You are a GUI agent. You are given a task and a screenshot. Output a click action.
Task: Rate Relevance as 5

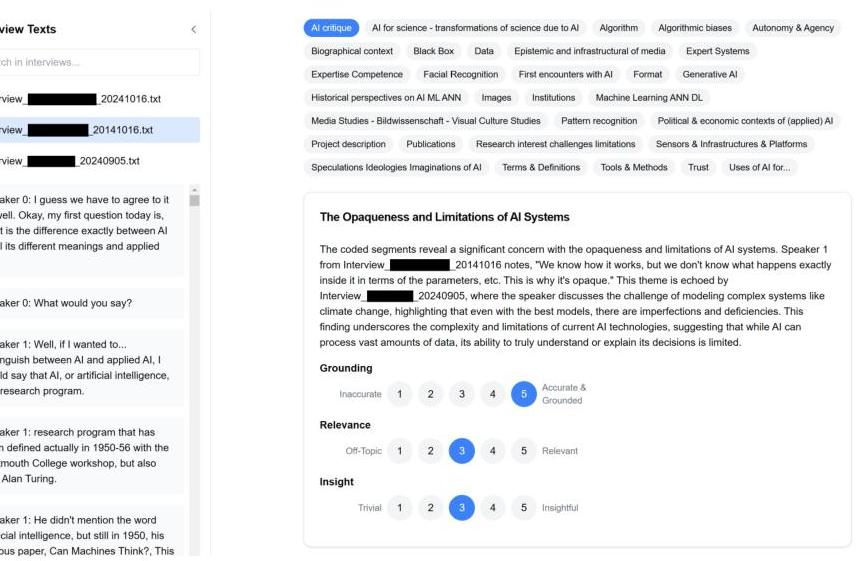(524, 451)
